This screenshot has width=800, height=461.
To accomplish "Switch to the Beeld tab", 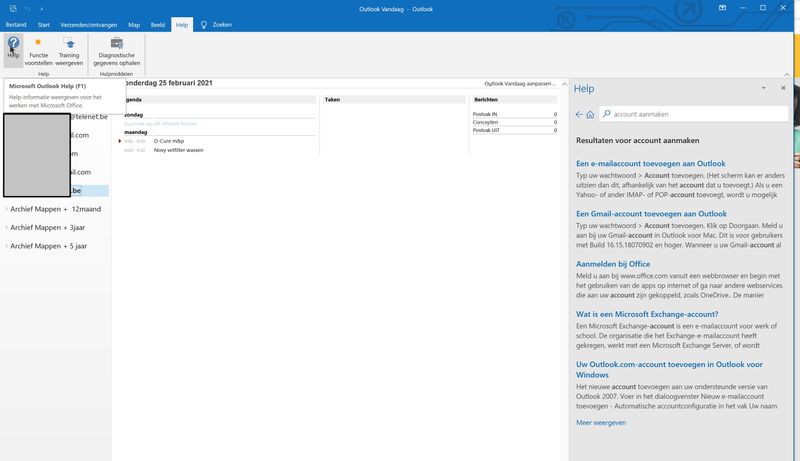I will click(158, 24).
